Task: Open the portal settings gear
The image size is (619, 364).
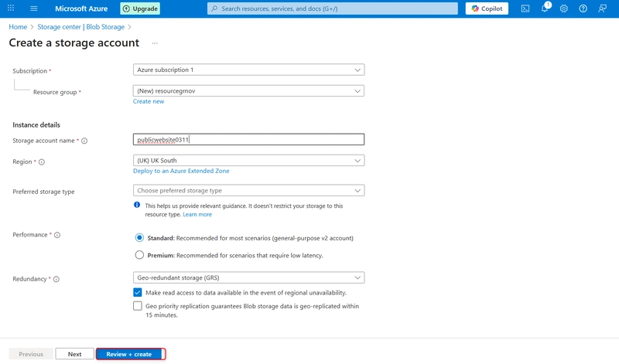Action: click(564, 9)
